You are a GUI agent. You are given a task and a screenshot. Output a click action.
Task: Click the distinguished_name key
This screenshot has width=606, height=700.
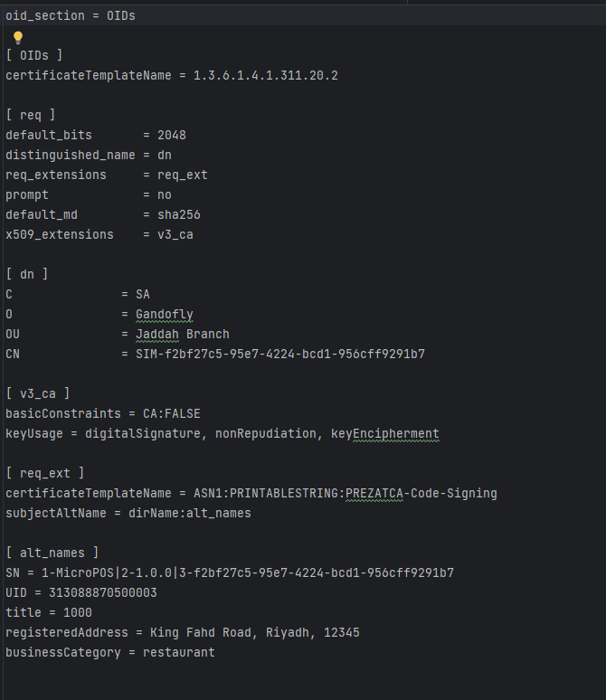click(x=71, y=155)
